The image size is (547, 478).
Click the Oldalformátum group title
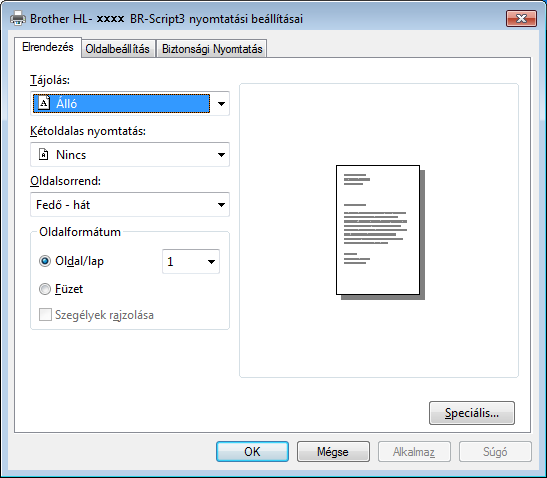(80, 232)
